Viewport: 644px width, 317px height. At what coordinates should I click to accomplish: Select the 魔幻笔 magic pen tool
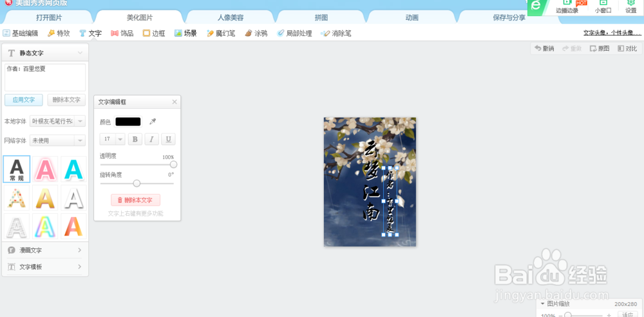point(221,34)
